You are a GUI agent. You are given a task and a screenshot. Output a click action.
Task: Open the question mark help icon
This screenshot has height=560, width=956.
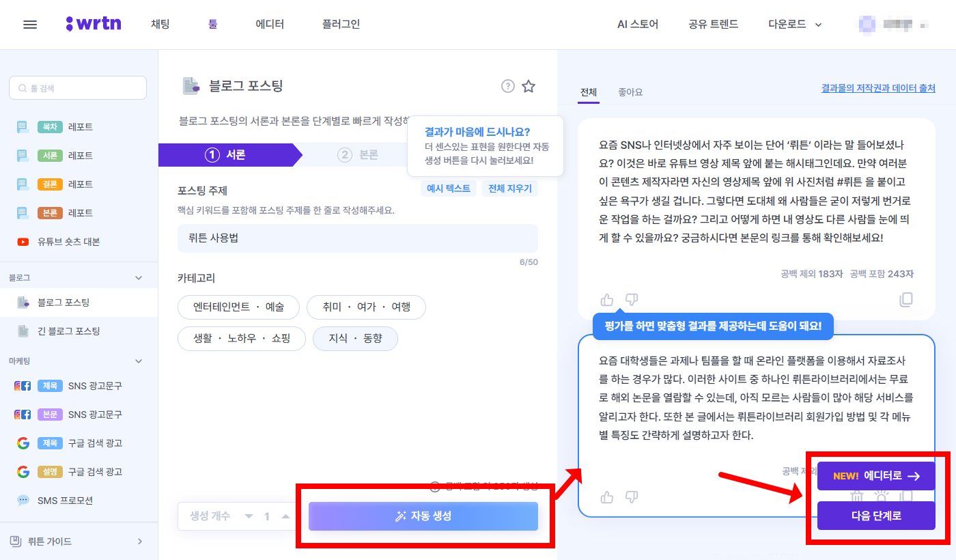[507, 86]
